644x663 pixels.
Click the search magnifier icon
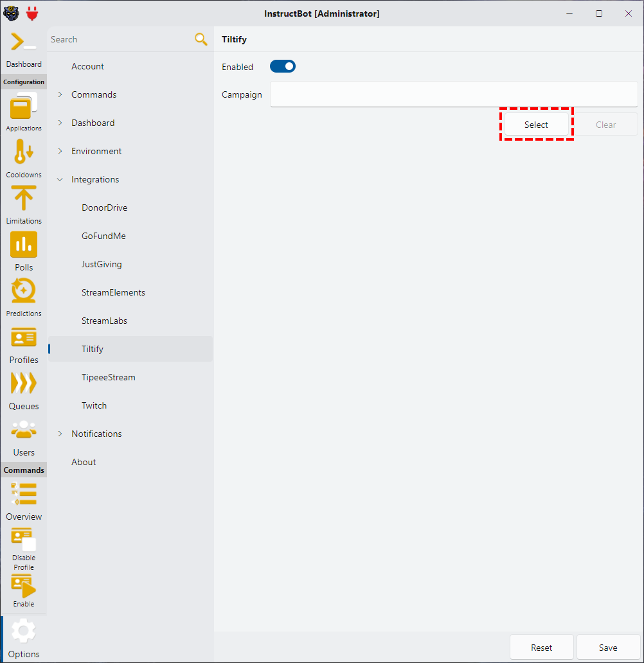point(201,39)
